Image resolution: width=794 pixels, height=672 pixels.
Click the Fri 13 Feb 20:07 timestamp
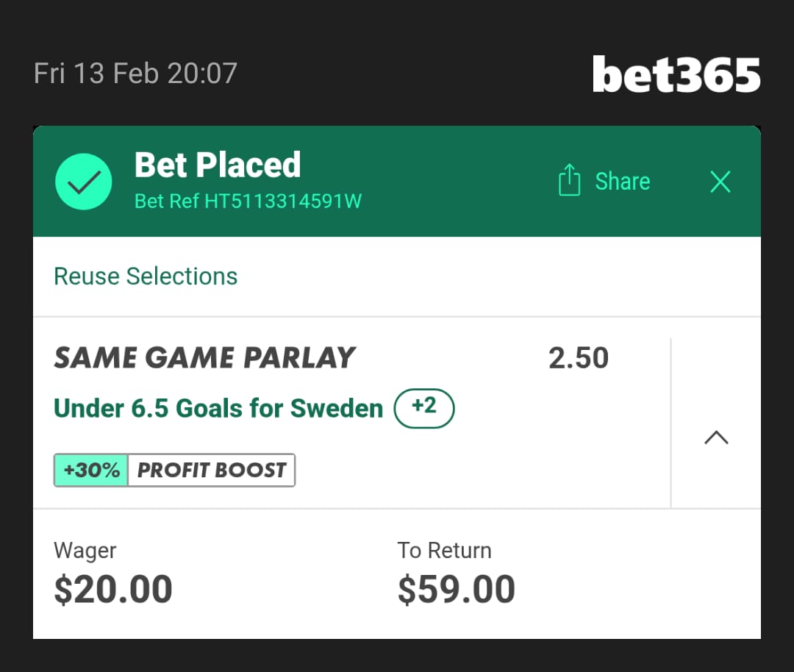click(135, 74)
